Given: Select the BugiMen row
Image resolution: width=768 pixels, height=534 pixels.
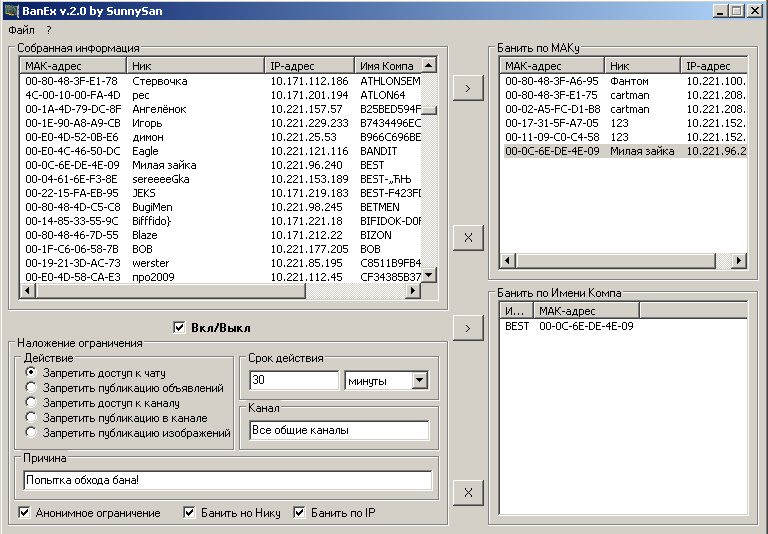Looking at the screenshot, I should (220, 207).
